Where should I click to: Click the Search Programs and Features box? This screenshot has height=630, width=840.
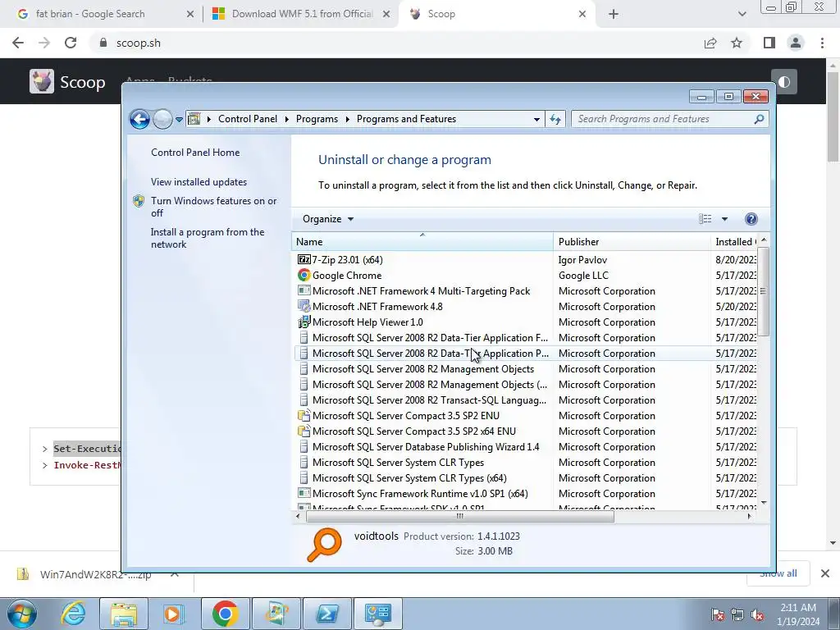click(x=664, y=119)
